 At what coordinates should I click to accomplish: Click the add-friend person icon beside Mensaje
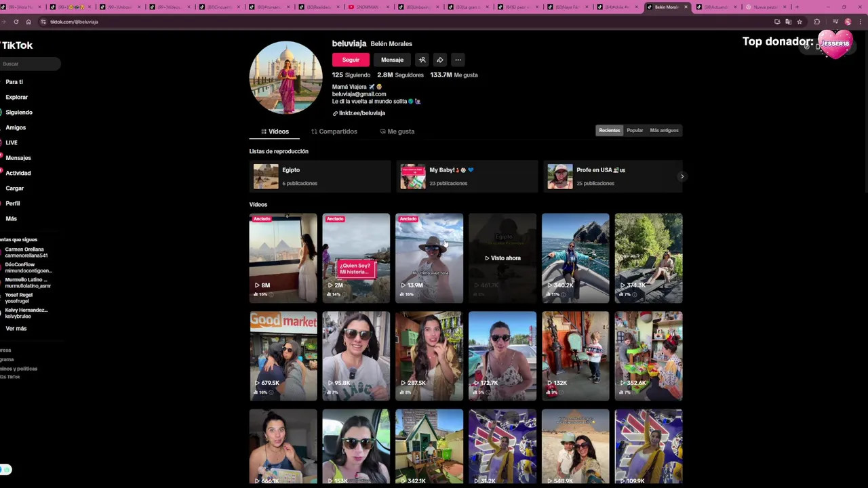[x=422, y=60]
